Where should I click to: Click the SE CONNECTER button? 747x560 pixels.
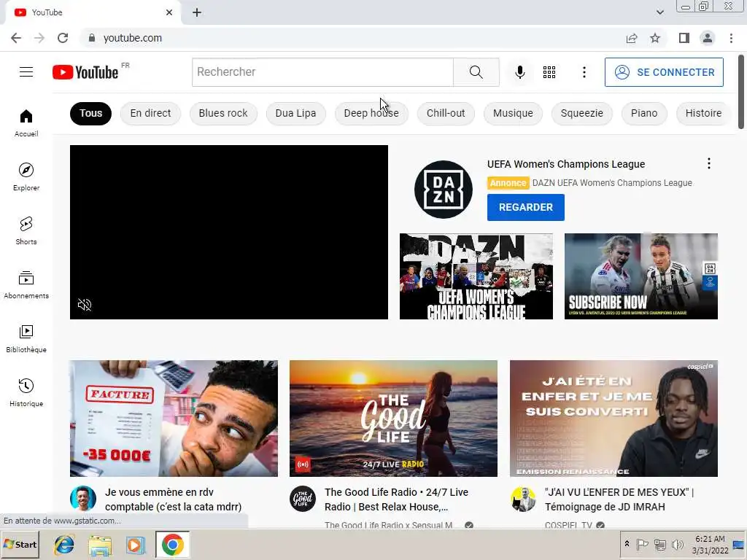click(664, 72)
